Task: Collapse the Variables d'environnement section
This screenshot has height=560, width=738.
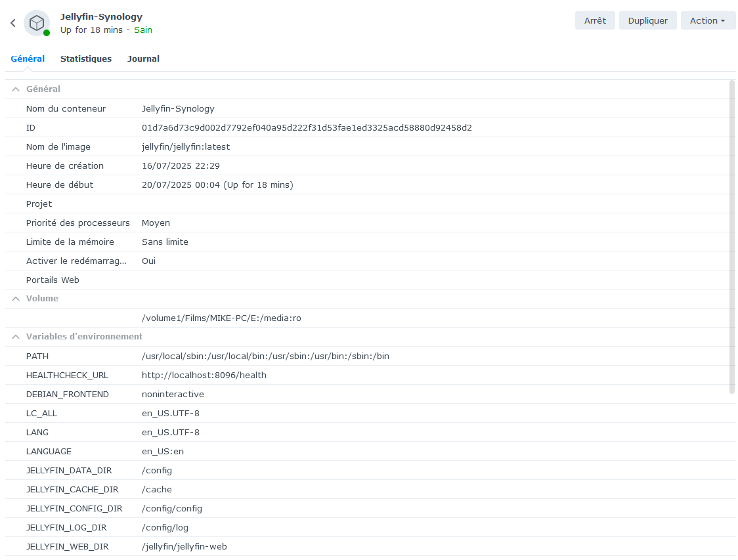Action: [16, 337]
